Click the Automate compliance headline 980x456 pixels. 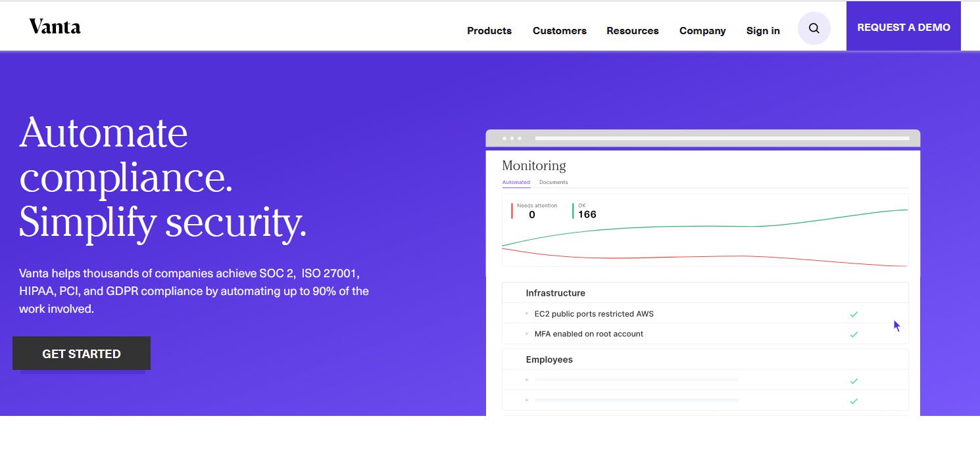(x=163, y=177)
